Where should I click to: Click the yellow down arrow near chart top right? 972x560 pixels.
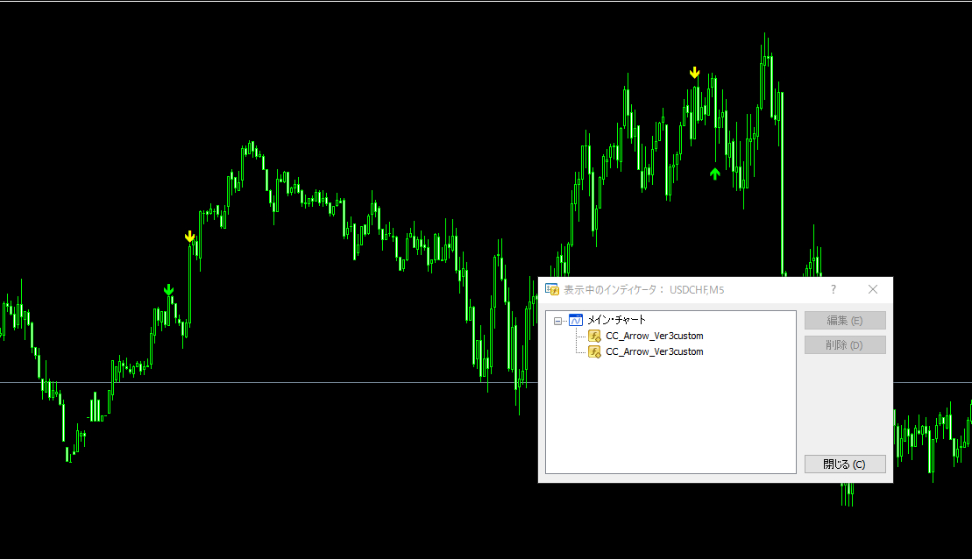coord(694,72)
